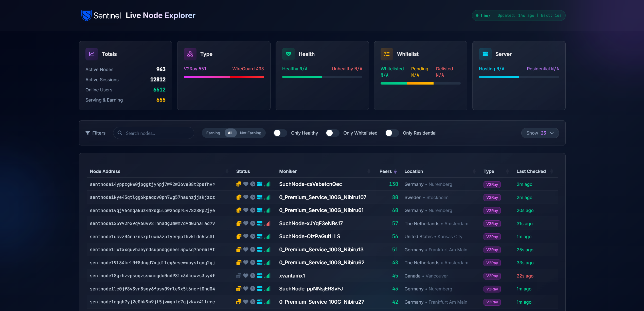
Task: Enable the Only Healthy toggle
Action: point(280,133)
